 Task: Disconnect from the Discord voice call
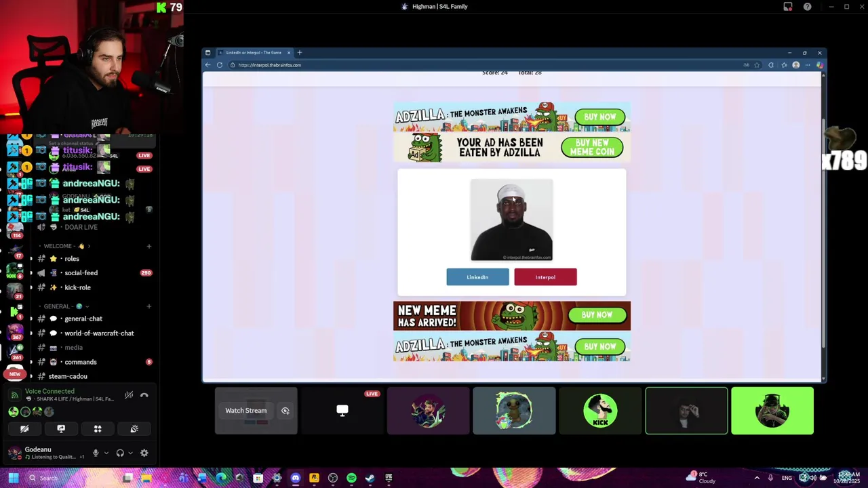point(144,395)
